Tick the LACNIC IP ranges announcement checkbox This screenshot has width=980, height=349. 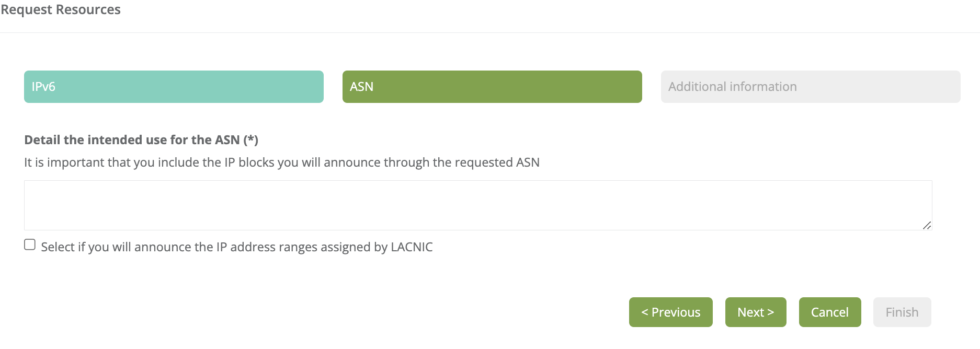click(x=30, y=245)
